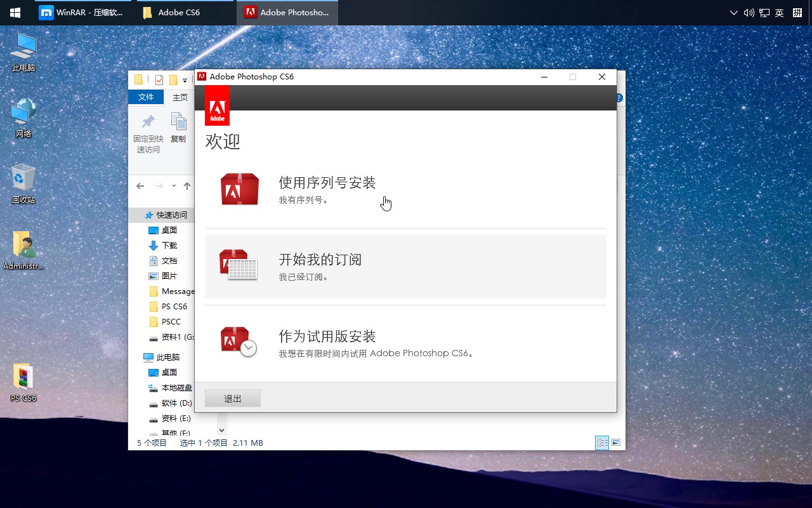Viewport: 812px width, 508px height.
Task: Switch Explorer to details view
Action: coord(602,443)
